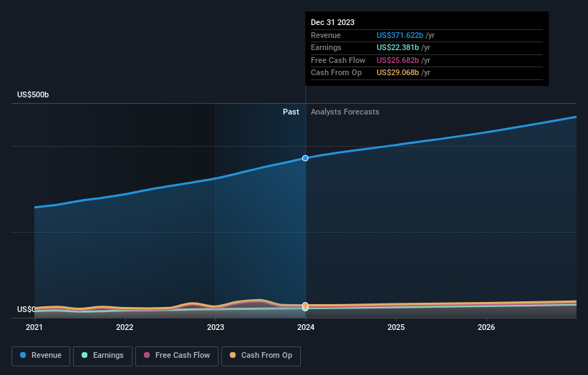Click the Dec 31 2023 tooltip date
Image resolution: width=588 pixels, height=375 pixels.
332,22
